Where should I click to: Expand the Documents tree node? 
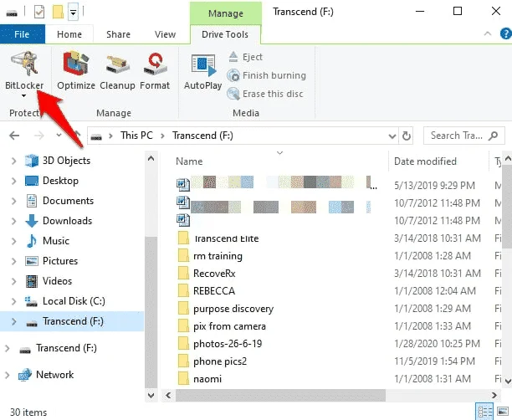point(13,201)
